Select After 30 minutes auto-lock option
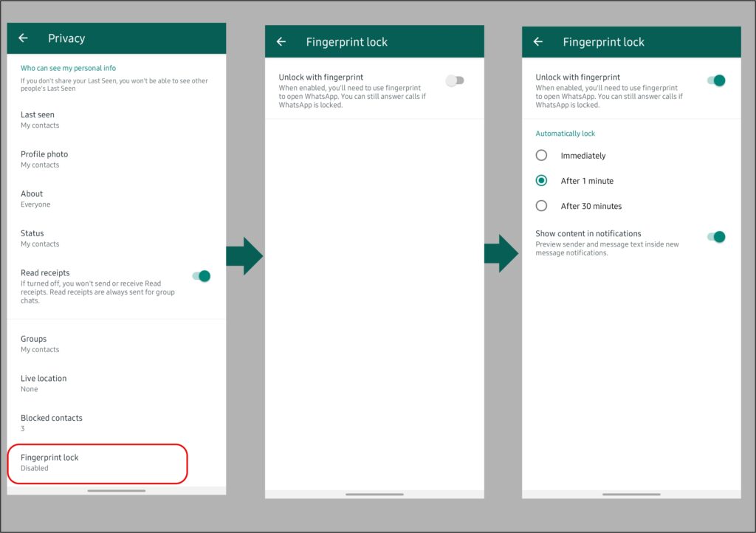756x533 pixels. pos(542,206)
